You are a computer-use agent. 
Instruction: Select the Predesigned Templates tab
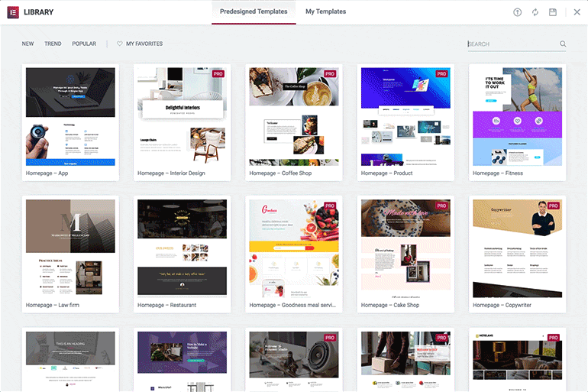click(x=254, y=11)
